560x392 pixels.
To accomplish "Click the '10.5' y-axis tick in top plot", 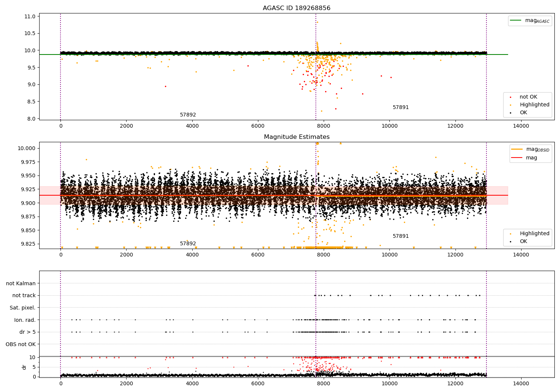I will (30, 33).
